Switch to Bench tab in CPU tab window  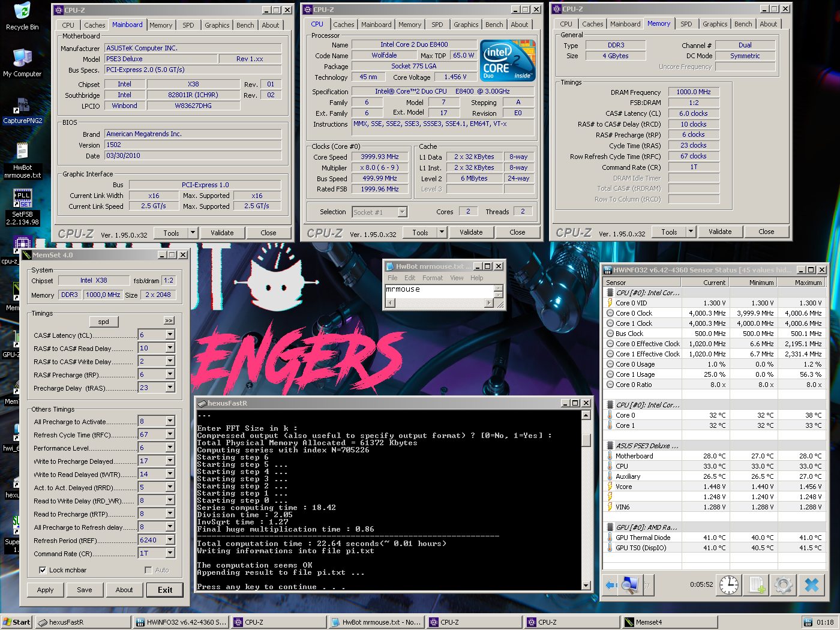tap(494, 25)
